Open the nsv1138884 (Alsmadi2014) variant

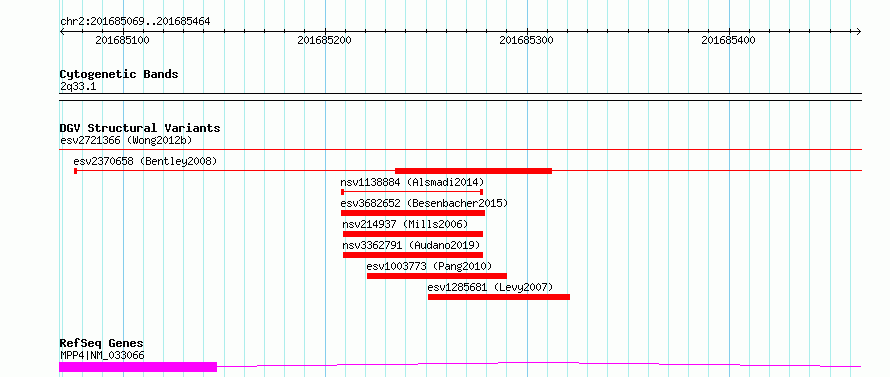[x=413, y=182]
